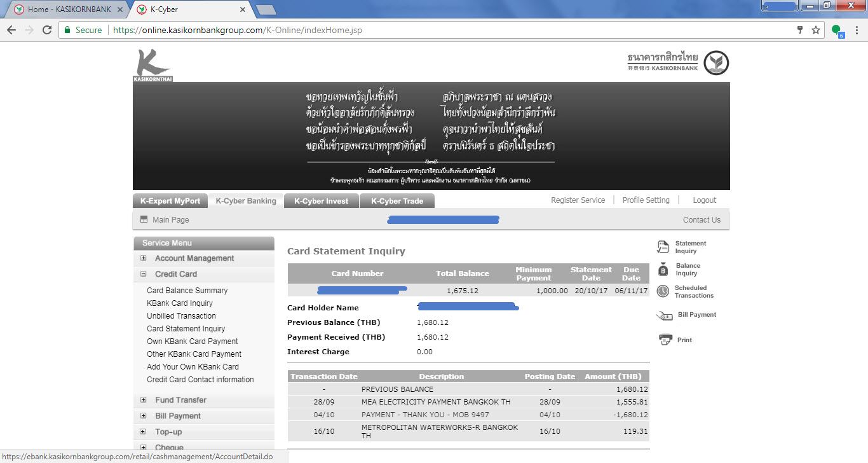
Task: Click the Kasikornbank round emblem logo
Action: click(716, 63)
